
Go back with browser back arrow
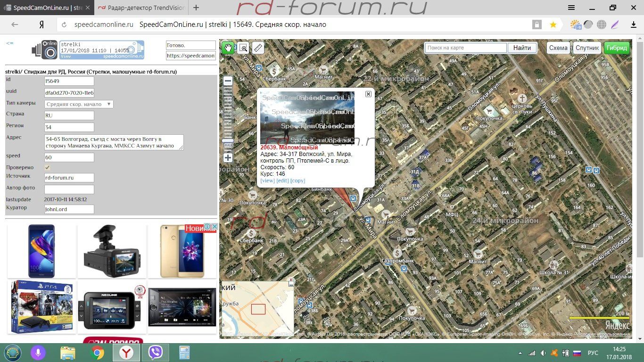point(15,25)
